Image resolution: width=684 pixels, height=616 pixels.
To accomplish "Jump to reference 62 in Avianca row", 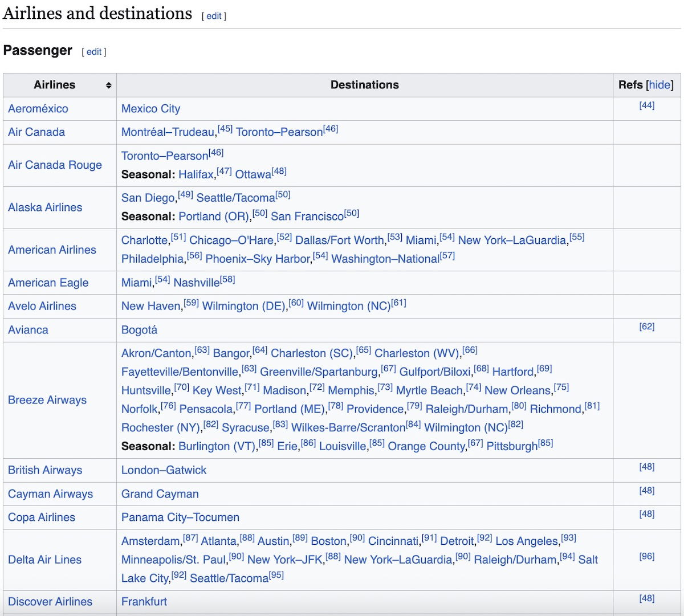I will coord(646,327).
